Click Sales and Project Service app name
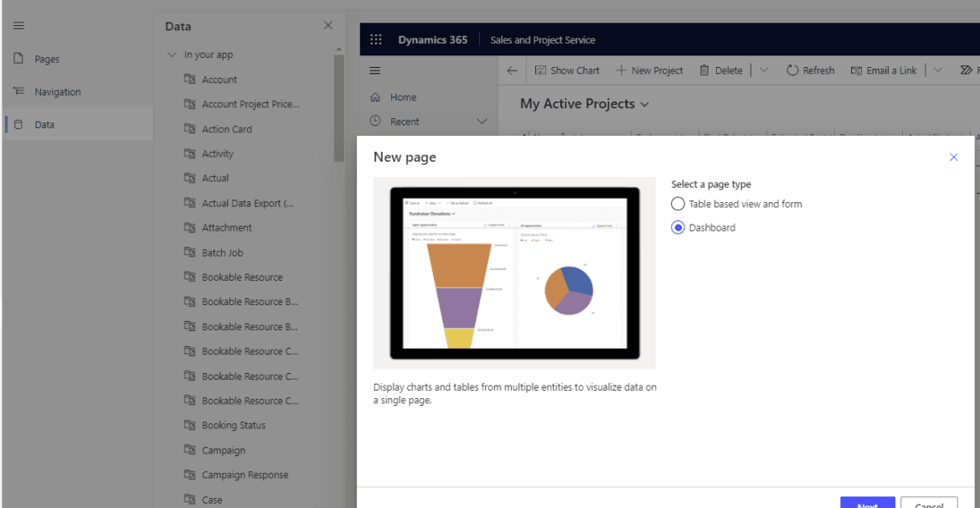 [543, 40]
